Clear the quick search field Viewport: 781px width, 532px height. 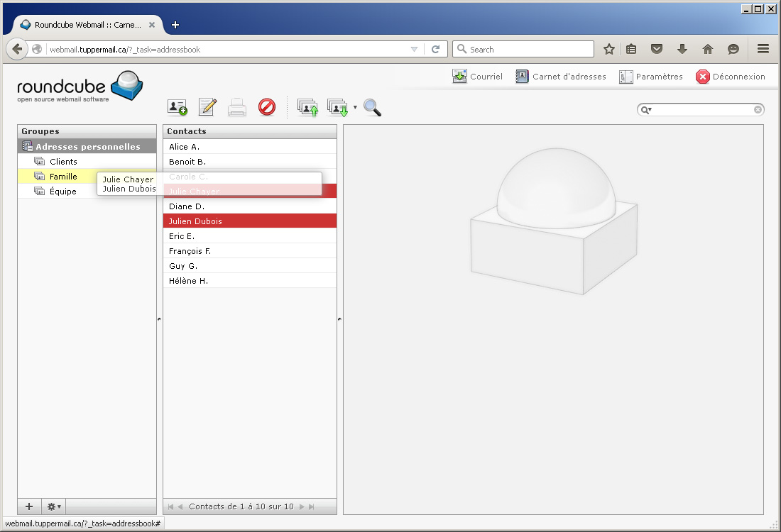coord(758,110)
